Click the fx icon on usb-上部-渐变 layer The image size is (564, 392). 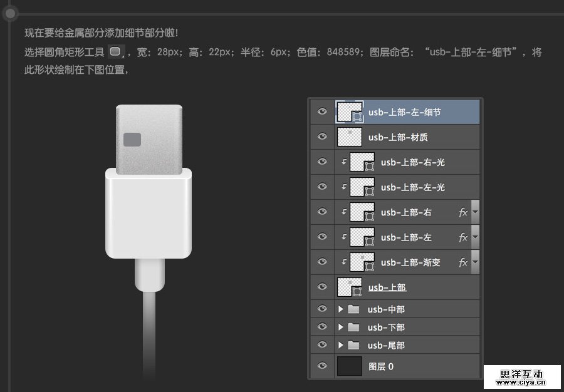click(x=464, y=262)
